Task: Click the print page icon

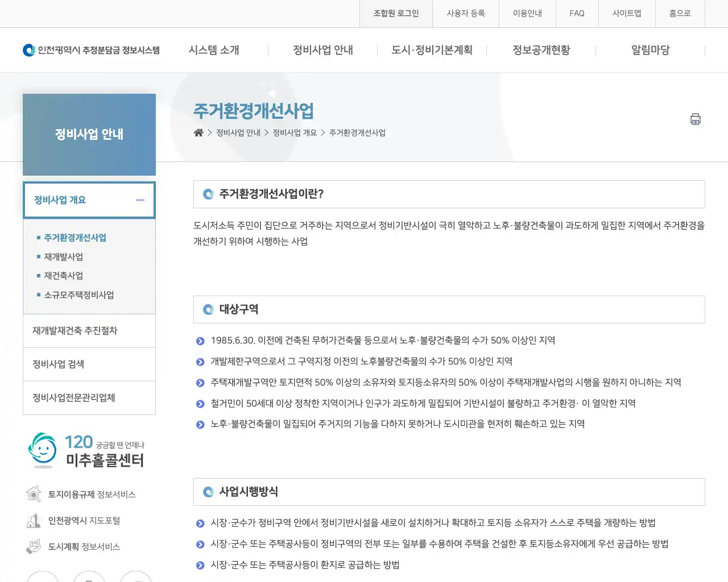Action: 695,119
